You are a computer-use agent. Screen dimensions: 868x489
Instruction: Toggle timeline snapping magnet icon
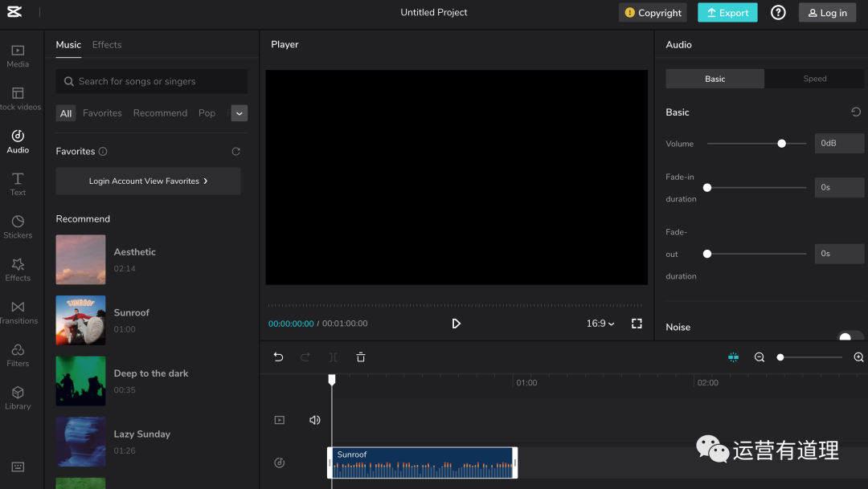[733, 357]
